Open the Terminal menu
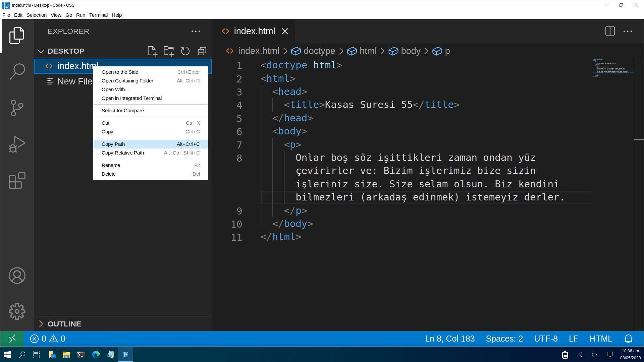644x362 pixels. [x=98, y=15]
